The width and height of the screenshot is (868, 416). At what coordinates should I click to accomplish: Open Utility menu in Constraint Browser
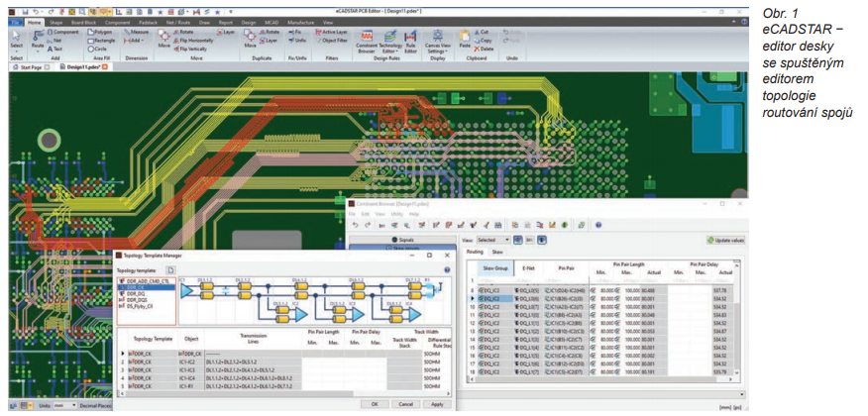[397, 214]
